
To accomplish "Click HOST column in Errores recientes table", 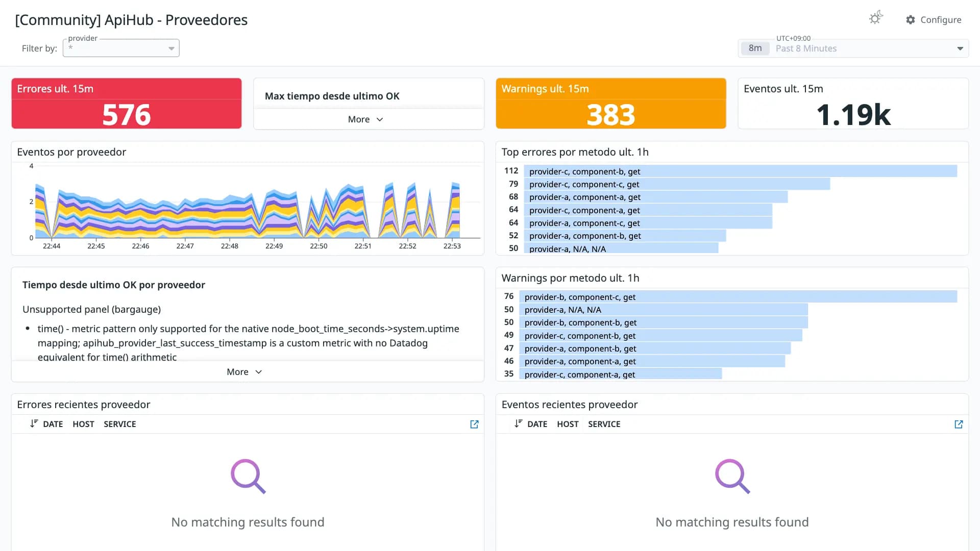I will point(83,424).
